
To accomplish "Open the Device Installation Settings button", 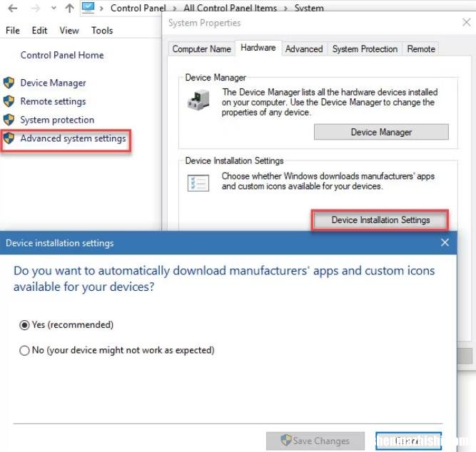I will pos(380,220).
